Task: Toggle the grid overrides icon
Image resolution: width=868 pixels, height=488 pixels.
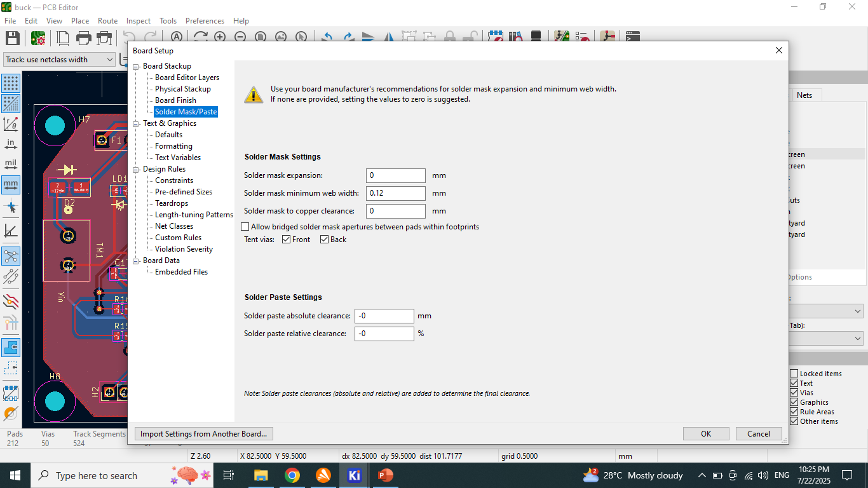Action: [x=11, y=104]
